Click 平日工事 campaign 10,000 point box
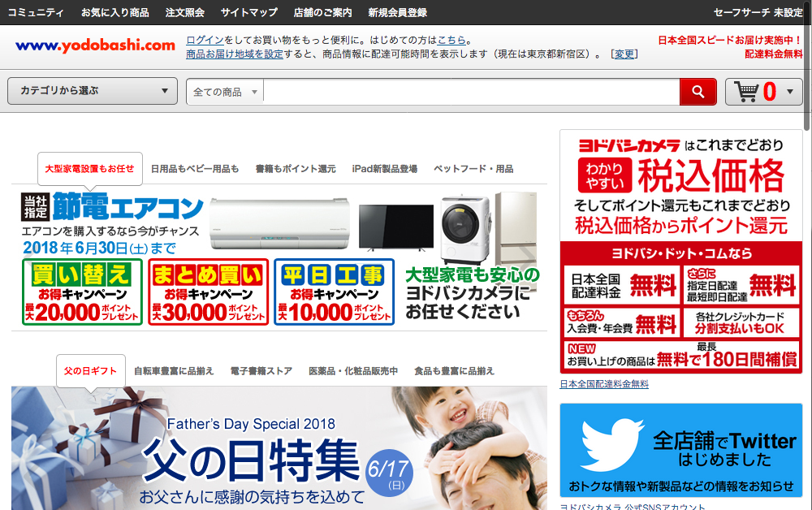Image resolution: width=812 pixels, height=510 pixels. click(x=334, y=292)
